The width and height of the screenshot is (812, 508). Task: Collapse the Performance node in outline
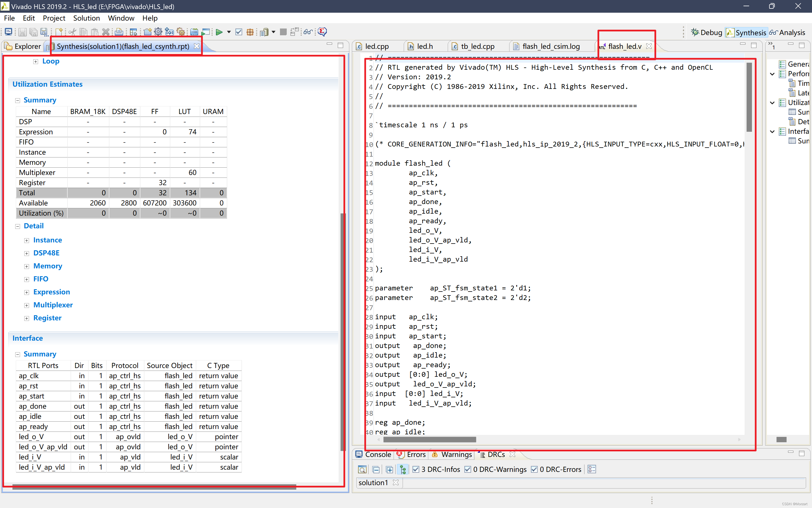773,74
